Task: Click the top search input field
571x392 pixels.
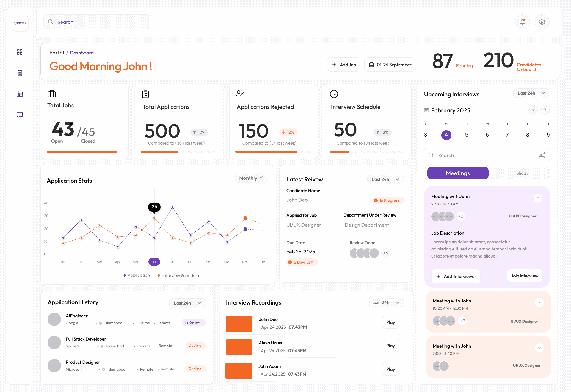Action: click(x=97, y=22)
